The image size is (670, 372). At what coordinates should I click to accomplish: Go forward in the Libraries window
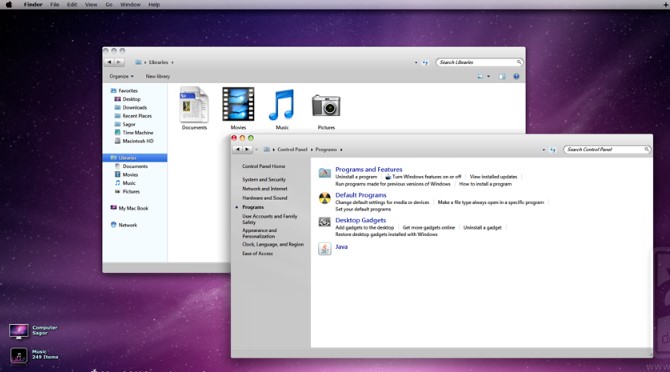[118, 62]
